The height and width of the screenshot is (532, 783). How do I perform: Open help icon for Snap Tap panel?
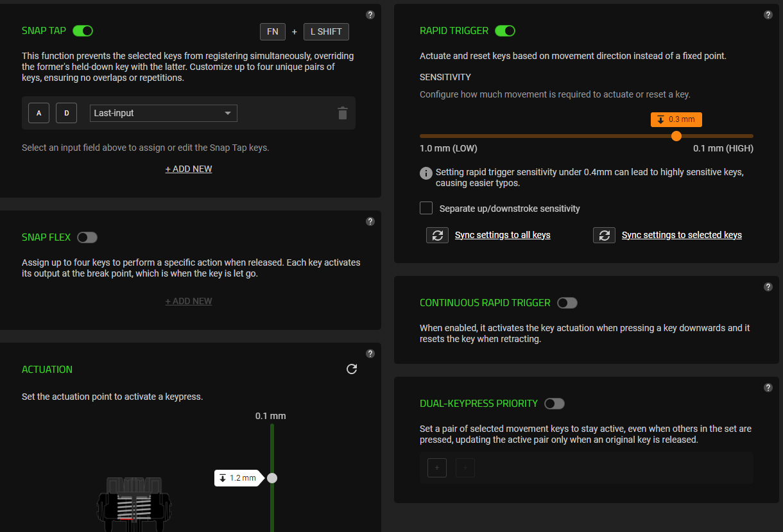click(370, 15)
